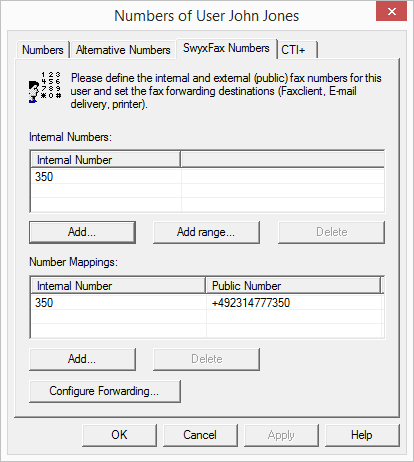Viewport: 414px width, 462px height.
Task: Select internal number 350 in Internal Numbers list
Action: point(207,177)
